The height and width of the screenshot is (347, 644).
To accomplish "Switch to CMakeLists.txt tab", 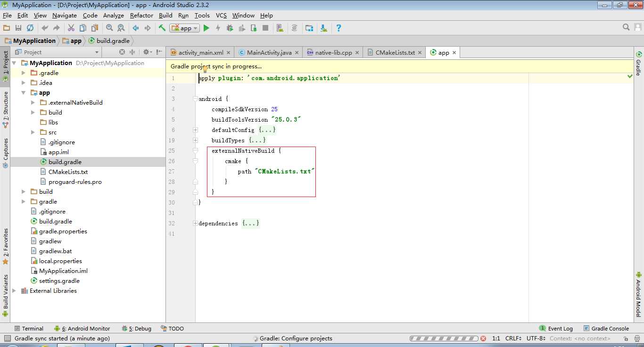I will coord(395,53).
